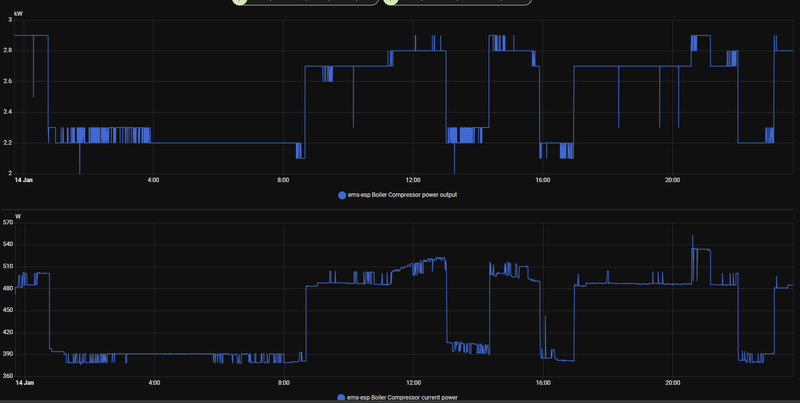Image resolution: width=800 pixels, height=403 pixels.
Task: Click the 4:00 marker on the kW chart
Action: tap(153, 180)
